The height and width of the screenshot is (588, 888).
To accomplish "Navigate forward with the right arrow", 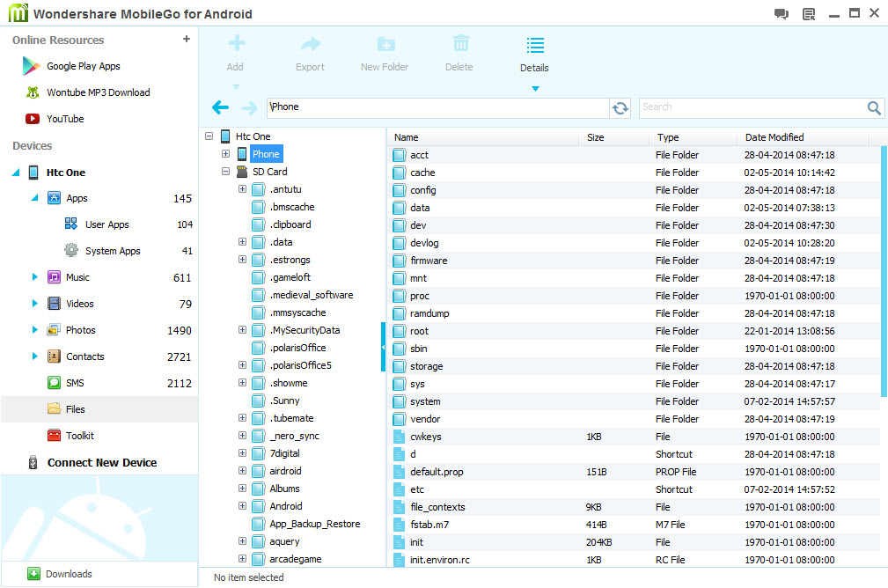I will coord(249,107).
